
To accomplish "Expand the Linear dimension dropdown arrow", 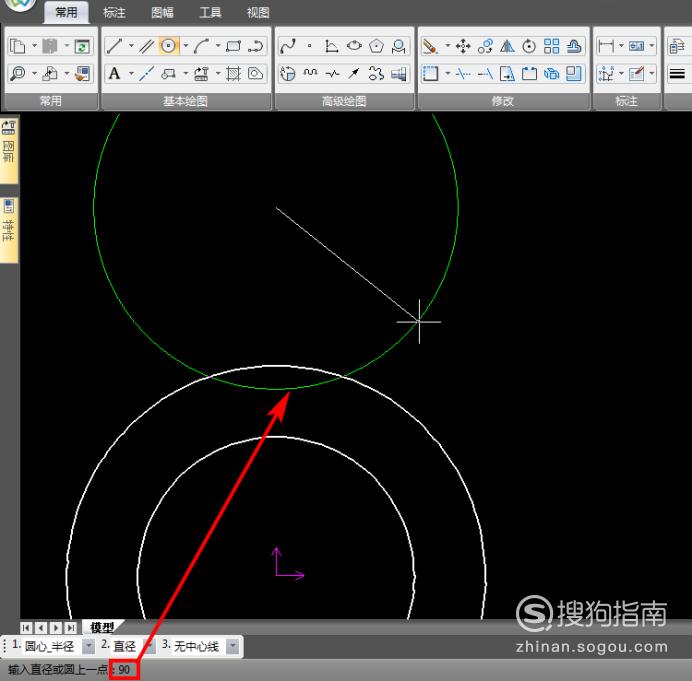I will [621, 46].
